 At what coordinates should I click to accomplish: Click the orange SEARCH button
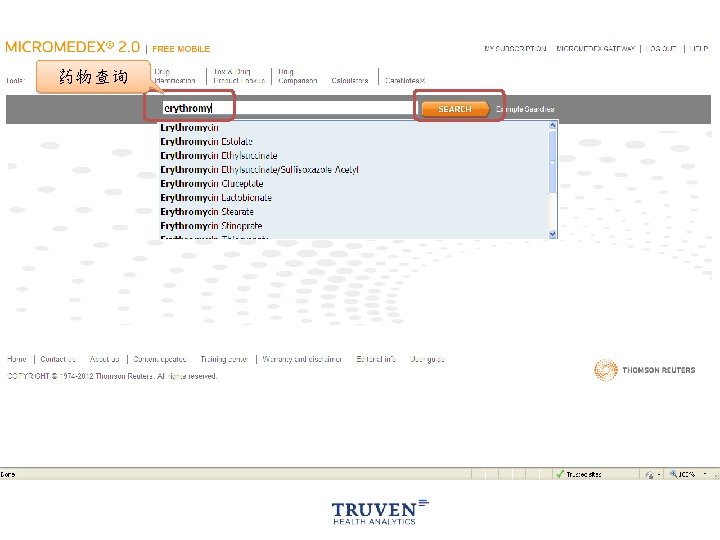click(455, 109)
